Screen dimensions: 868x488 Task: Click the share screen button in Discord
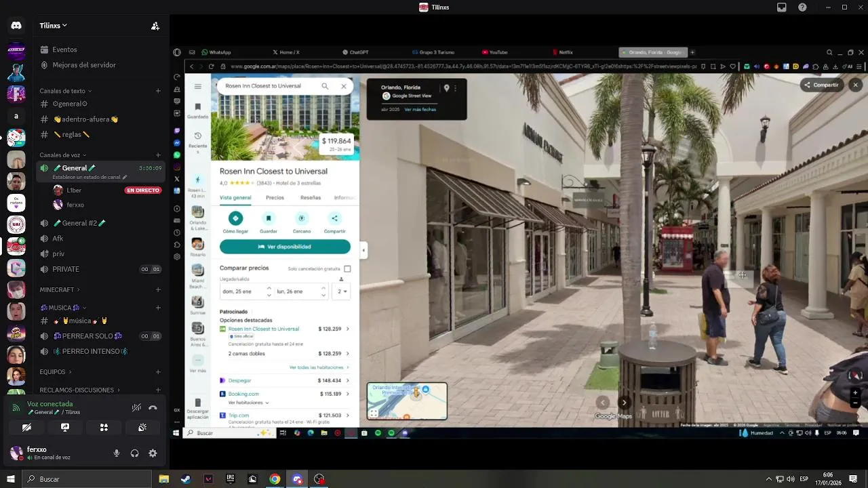coord(65,428)
